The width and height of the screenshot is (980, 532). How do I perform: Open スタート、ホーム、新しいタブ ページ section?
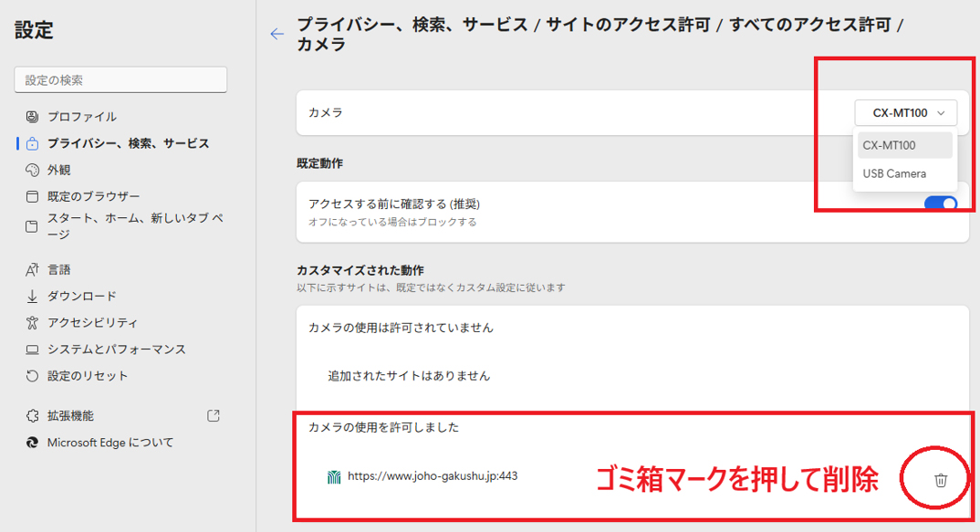136,226
